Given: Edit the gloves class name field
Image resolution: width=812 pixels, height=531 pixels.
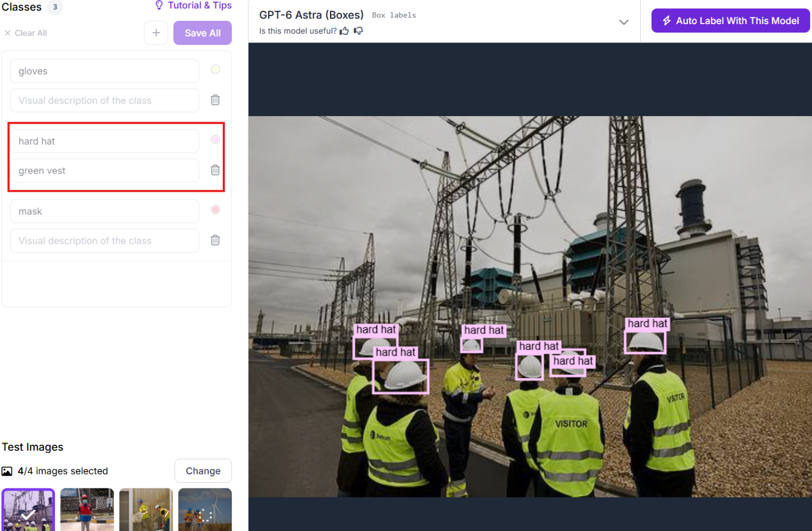Looking at the screenshot, I should [104, 71].
